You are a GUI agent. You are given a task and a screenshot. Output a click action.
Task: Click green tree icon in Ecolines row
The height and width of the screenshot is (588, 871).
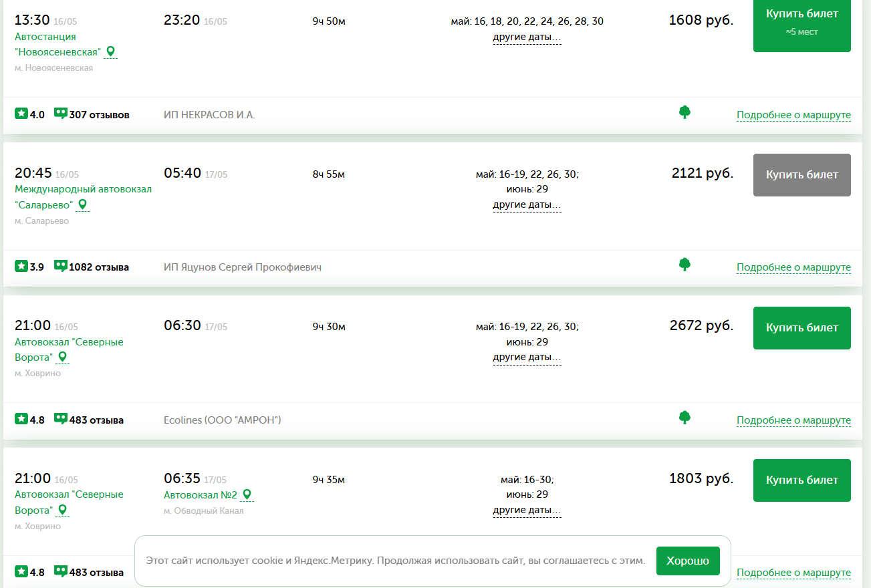coord(685,418)
